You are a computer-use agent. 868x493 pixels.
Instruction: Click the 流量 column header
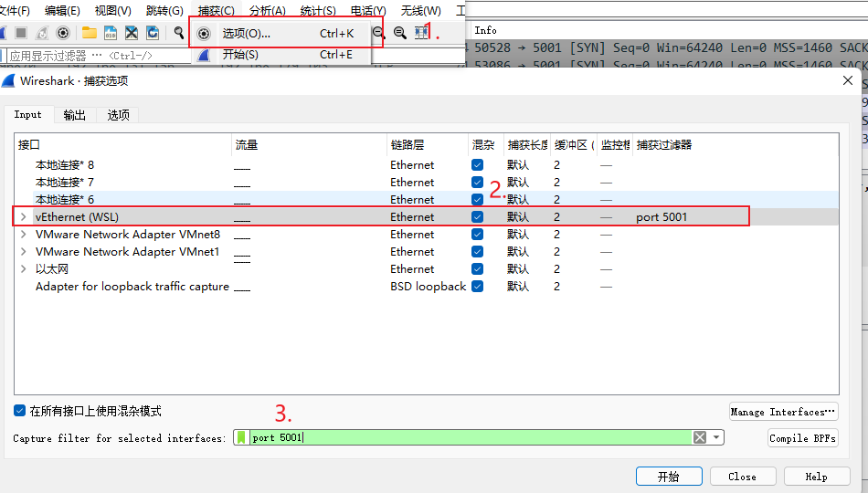pos(309,145)
